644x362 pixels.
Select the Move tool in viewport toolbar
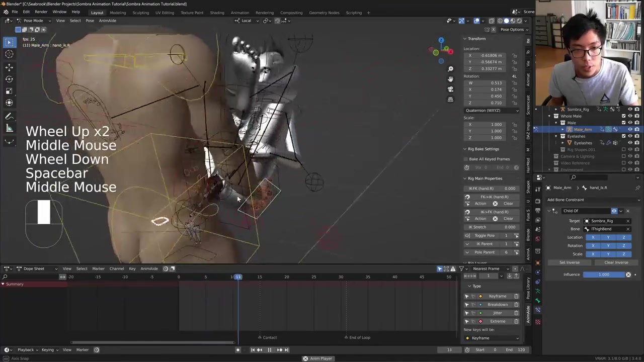coord(9,67)
